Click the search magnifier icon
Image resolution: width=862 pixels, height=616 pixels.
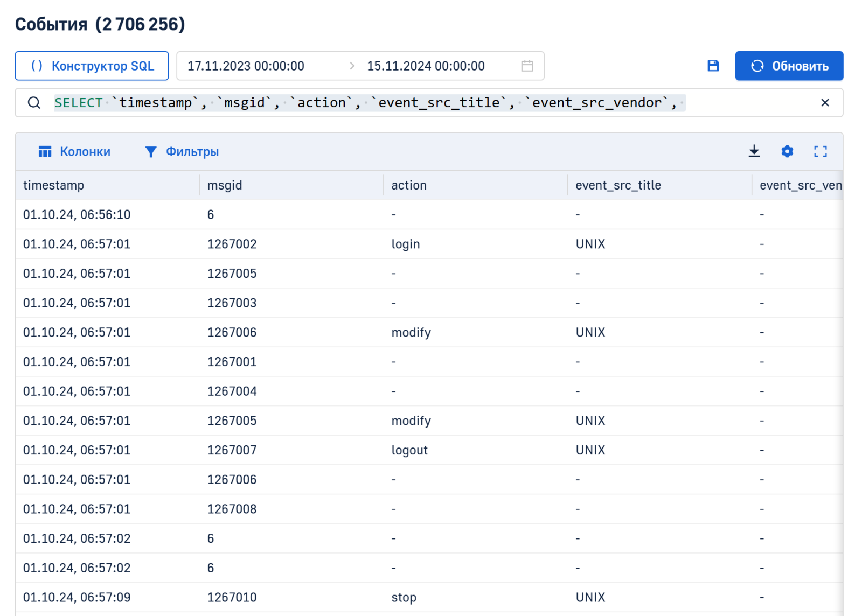coord(34,103)
